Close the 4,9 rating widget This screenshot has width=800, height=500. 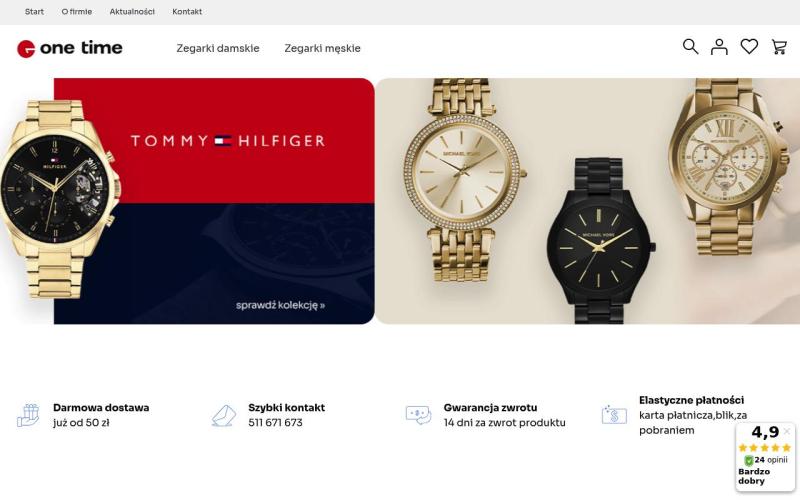[787, 432]
